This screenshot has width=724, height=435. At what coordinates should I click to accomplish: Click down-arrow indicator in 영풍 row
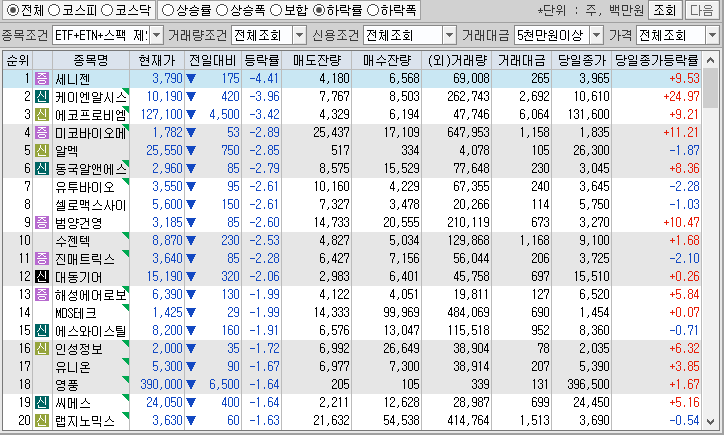coord(191,385)
